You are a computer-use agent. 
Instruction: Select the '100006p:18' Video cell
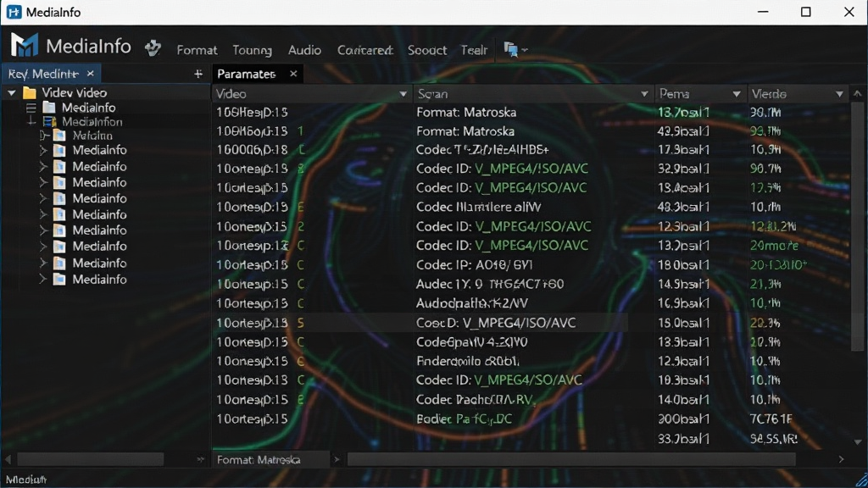click(252, 149)
